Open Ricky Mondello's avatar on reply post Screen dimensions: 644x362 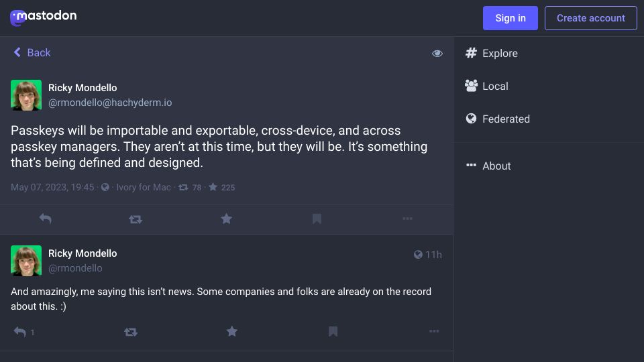pyautogui.click(x=26, y=261)
